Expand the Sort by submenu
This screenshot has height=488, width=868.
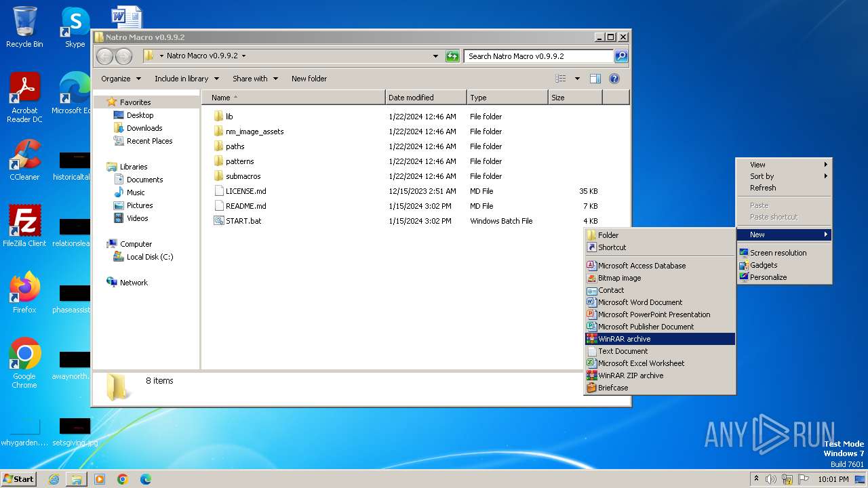click(784, 176)
